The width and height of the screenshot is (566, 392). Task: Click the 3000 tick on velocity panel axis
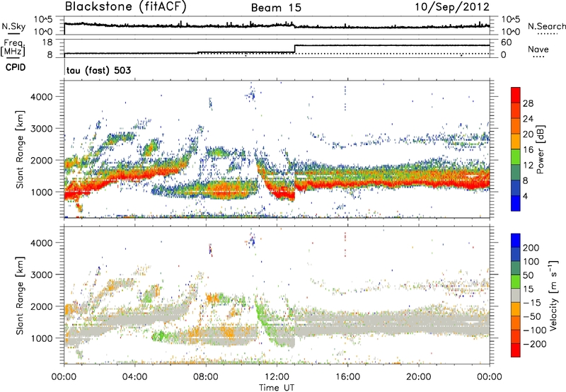42,275
